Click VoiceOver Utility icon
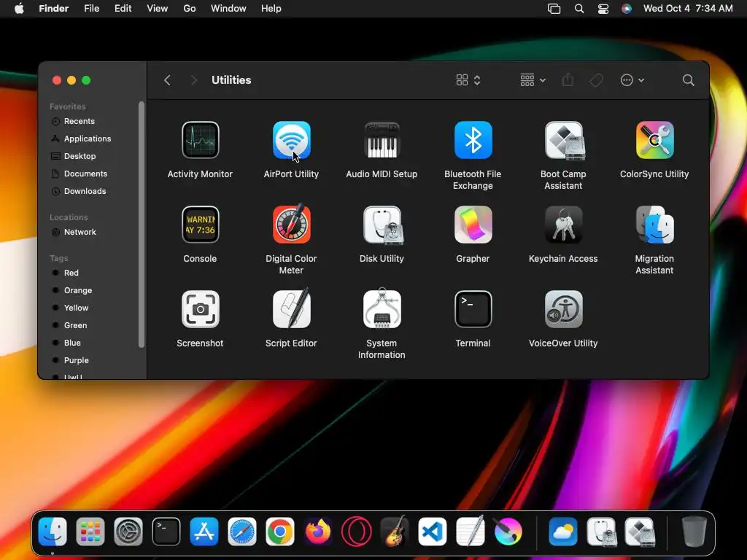The height and width of the screenshot is (560, 747). coord(564,309)
